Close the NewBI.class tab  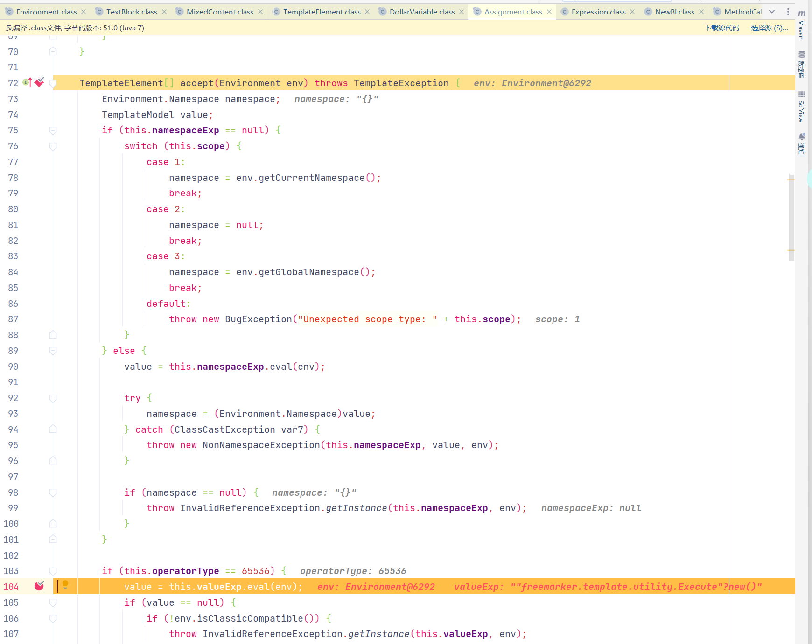pyautogui.click(x=701, y=12)
